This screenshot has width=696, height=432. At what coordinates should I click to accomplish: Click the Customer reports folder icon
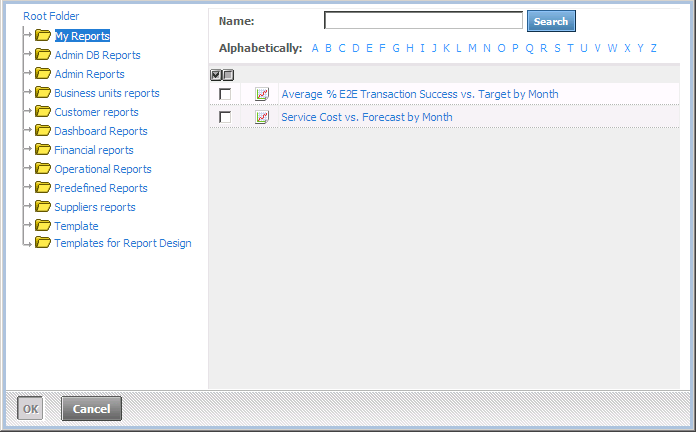[x=43, y=111]
